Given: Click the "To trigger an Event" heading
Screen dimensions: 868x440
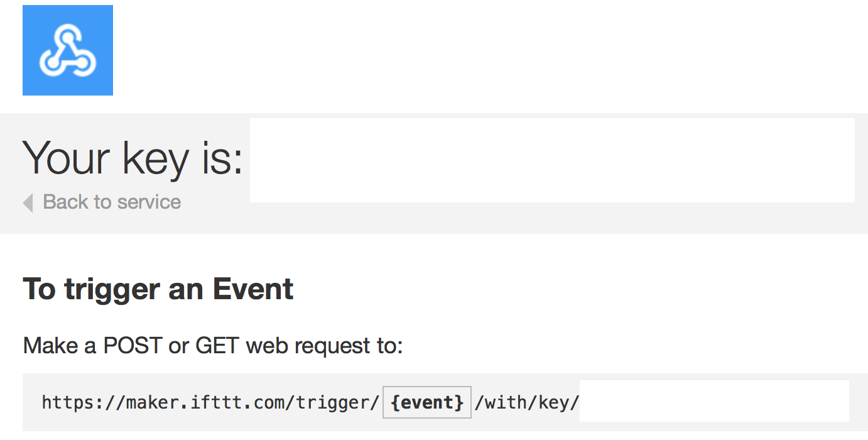Looking at the screenshot, I should pos(158,289).
